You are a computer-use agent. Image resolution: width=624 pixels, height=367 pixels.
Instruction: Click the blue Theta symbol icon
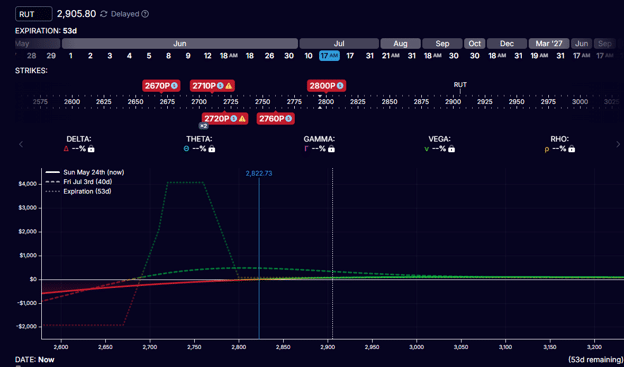click(x=186, y=149)
